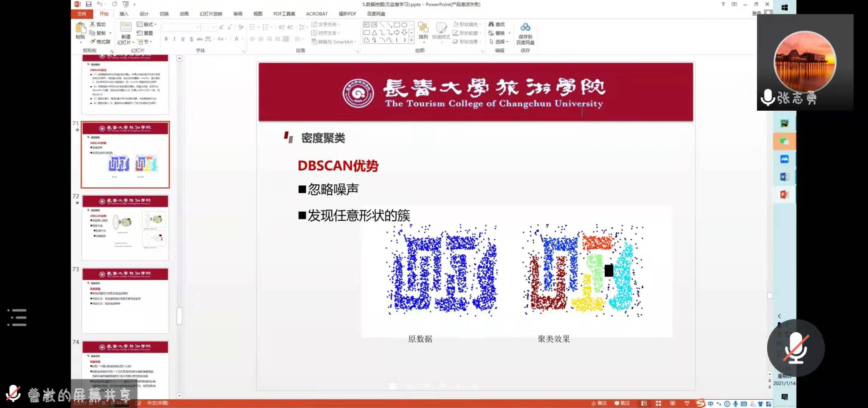Toggle Notes (备注) pane in status bar
Viewport: 868px width, 408px height.
pyautogui.click(x=599, y=403)
